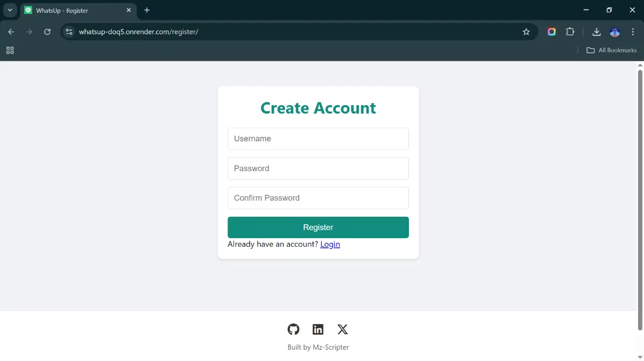Open the GitHub icon link in footer
The image size is (644, 361).
[x=293, y=329]
